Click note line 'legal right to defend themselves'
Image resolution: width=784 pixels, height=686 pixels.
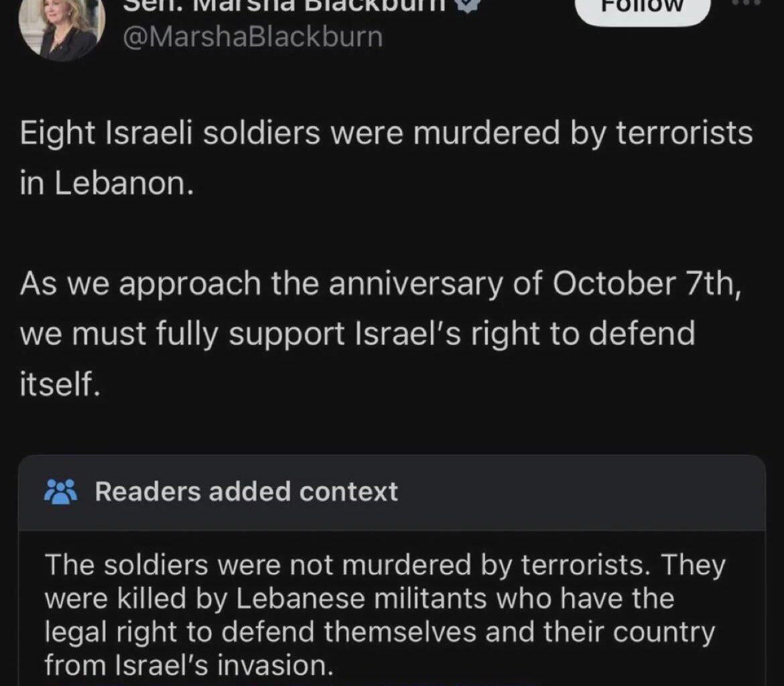380,632
